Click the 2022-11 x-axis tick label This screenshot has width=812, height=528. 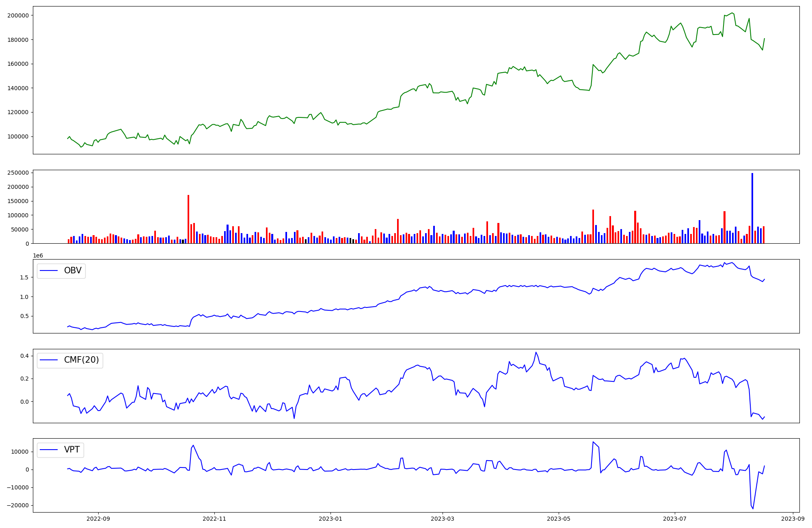point(214,519)
